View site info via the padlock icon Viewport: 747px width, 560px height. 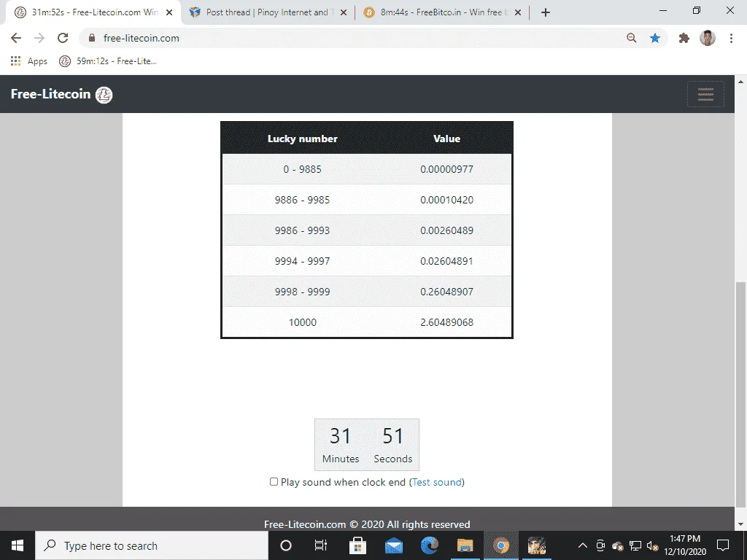(92, 38)
